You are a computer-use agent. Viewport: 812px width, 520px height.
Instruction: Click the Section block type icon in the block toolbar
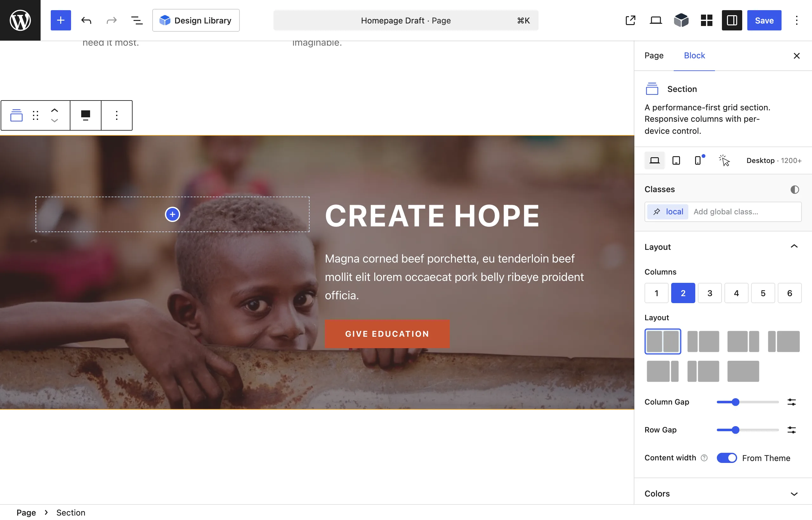pyautogui.click(x=16, y=115)
